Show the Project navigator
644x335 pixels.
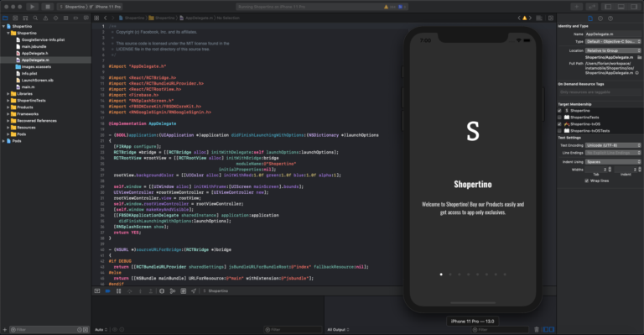(x=5, y=18)
